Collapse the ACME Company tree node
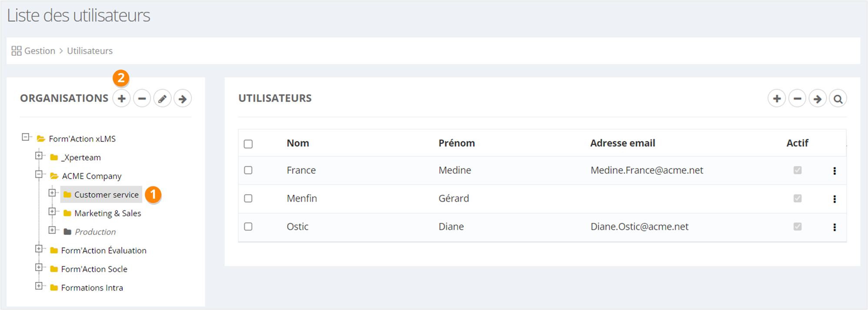 pyautogui.click(x=39, y=174)
